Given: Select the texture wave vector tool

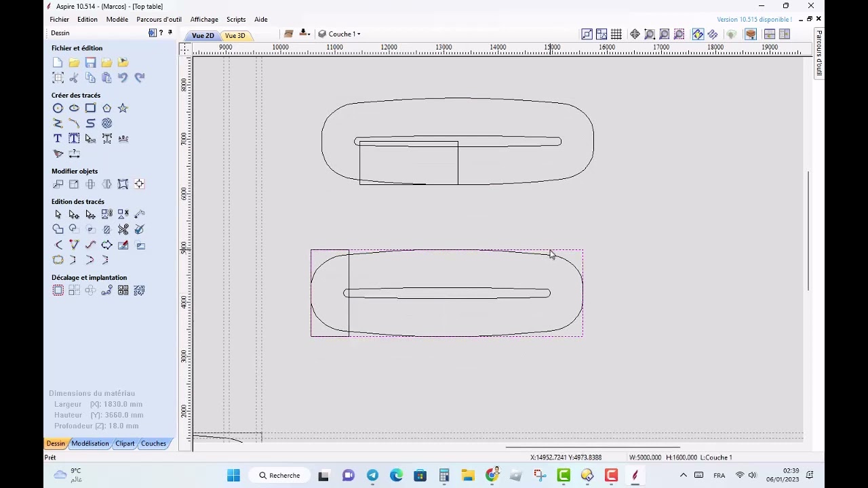Looking at the screenshot, I should click(106, 123).
